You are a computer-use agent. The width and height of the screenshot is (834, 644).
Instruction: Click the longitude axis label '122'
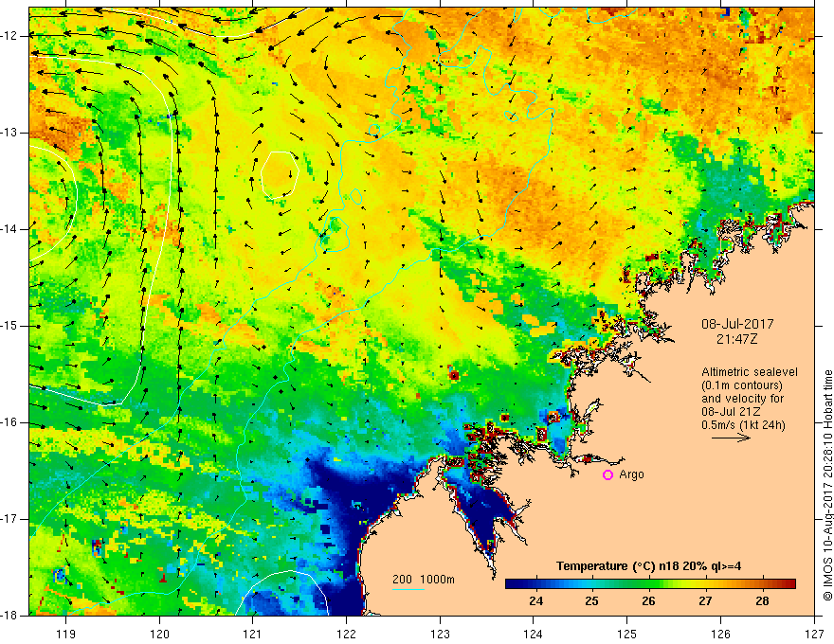tap(346, 634)
